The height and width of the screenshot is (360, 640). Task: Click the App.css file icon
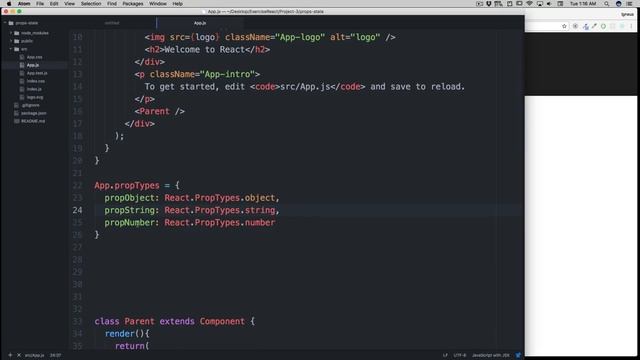tap(22, 57)
